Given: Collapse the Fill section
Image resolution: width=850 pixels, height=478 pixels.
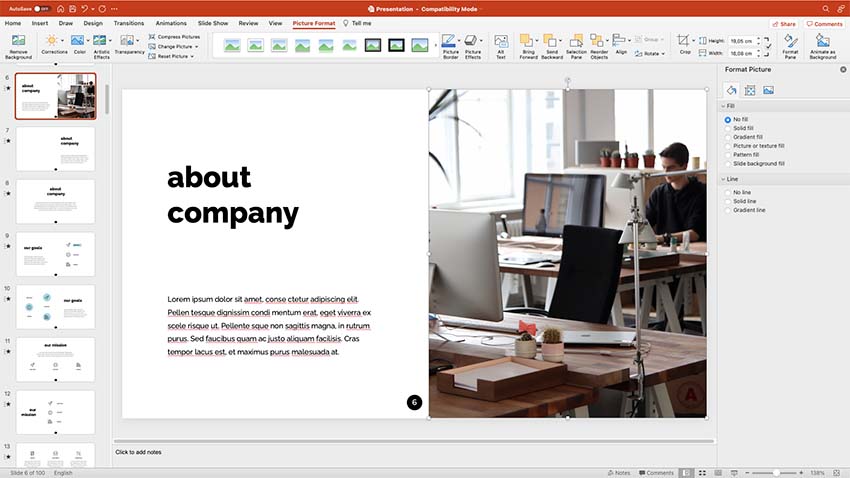Looking at the screenshot, I should click(723, 105).
